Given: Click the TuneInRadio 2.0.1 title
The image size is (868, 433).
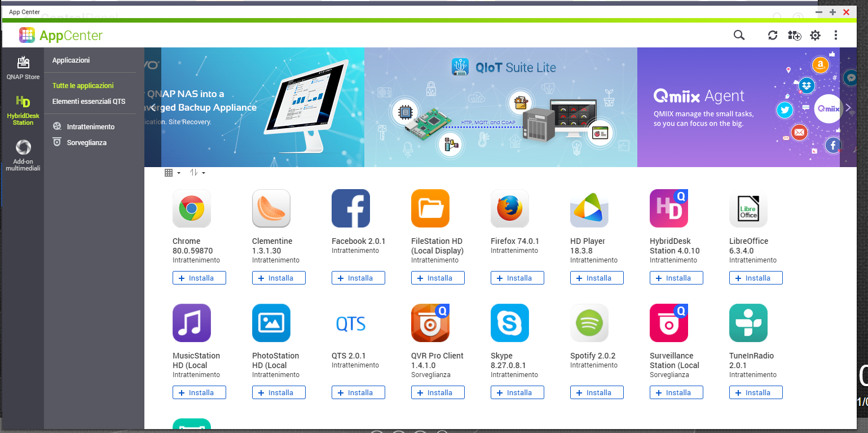Looking at the screenshot, I should 752,360.
